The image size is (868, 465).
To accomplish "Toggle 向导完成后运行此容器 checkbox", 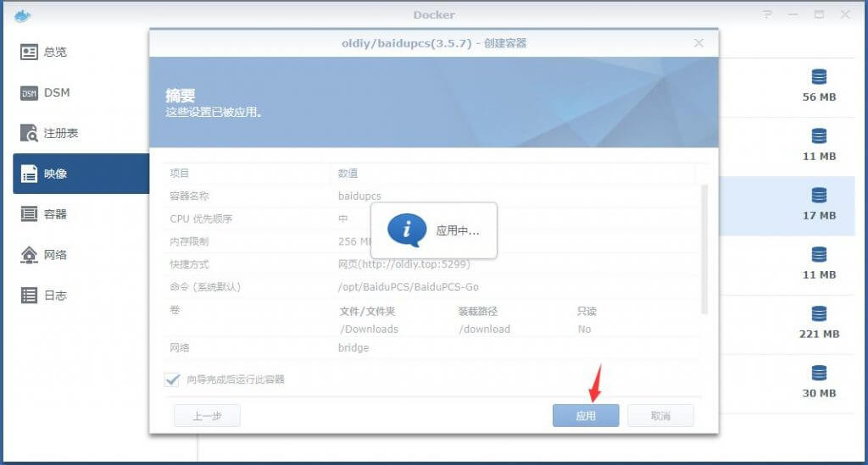I will 173,380.
